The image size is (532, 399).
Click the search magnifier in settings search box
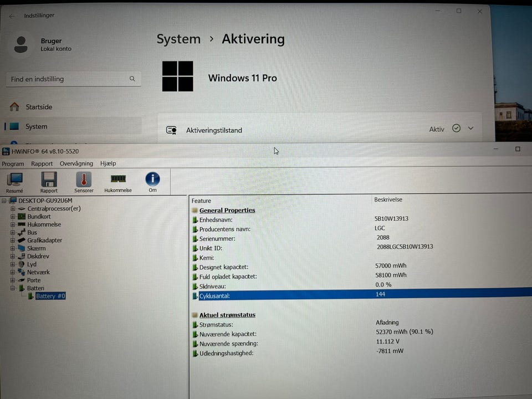132,79
